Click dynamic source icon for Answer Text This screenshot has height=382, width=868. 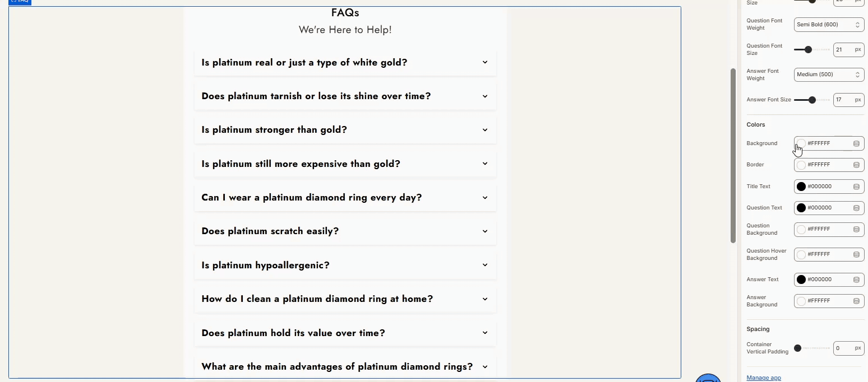[x=856, y=279]
